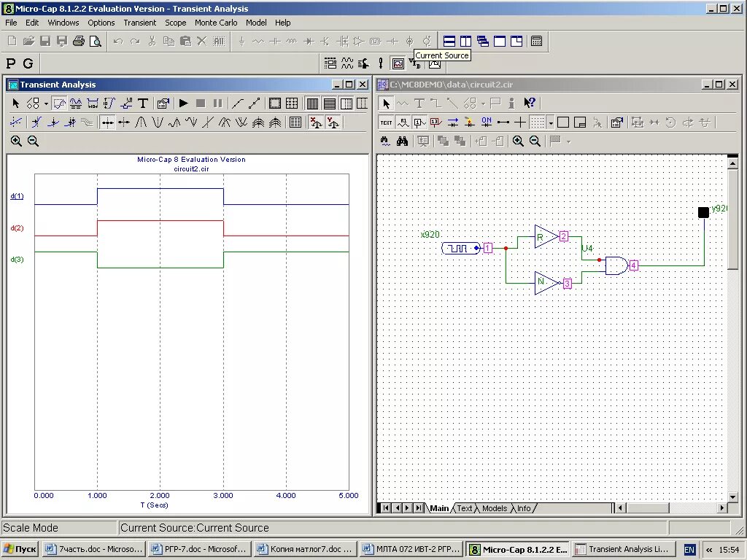Screen dimensions: 747x560
Task: Toggle Attribute Text (R1) display button
Action: (403, 122)
